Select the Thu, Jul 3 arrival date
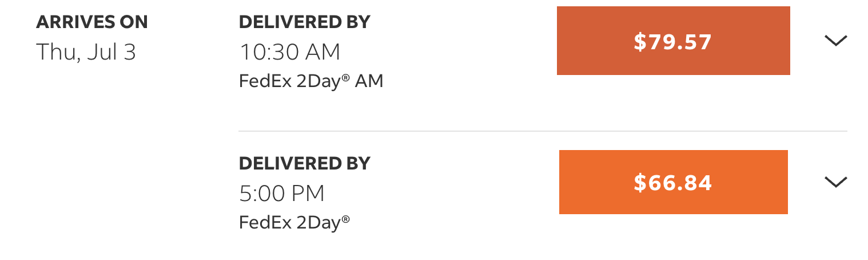Image resolution: width=868 pixels, height=260 pixels. (x=86, y=52)
